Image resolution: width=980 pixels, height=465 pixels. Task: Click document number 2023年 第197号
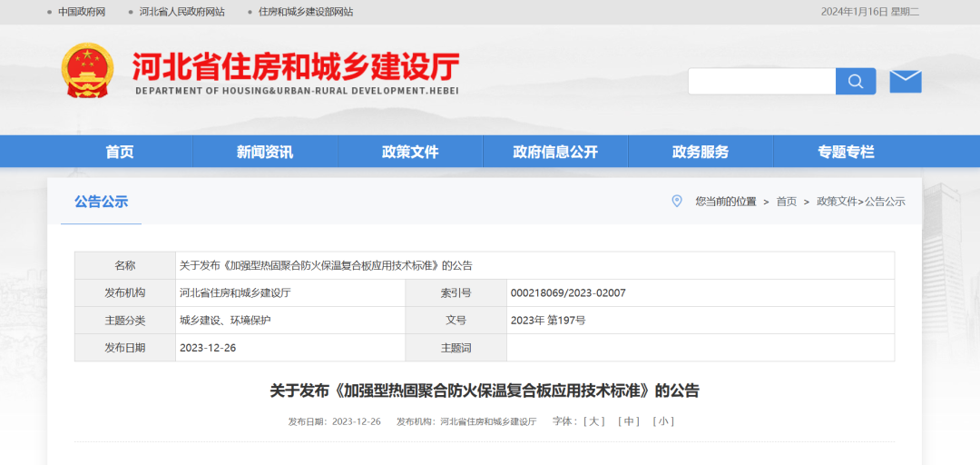[548, 321]
